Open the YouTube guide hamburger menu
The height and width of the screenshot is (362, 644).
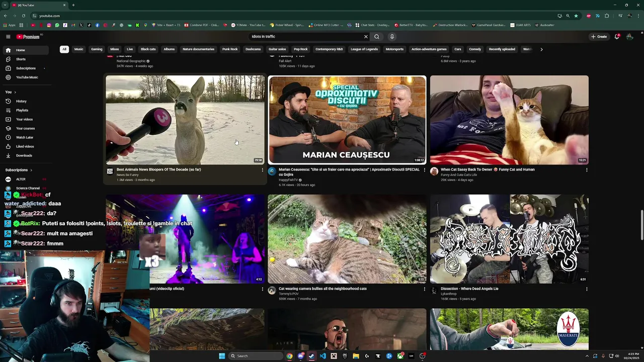point(8,37)
